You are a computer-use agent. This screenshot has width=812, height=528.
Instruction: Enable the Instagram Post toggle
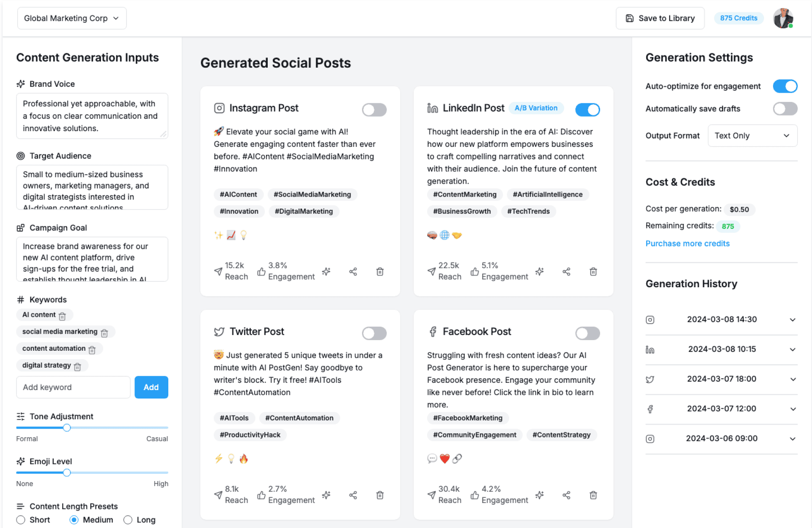(374, 110)
